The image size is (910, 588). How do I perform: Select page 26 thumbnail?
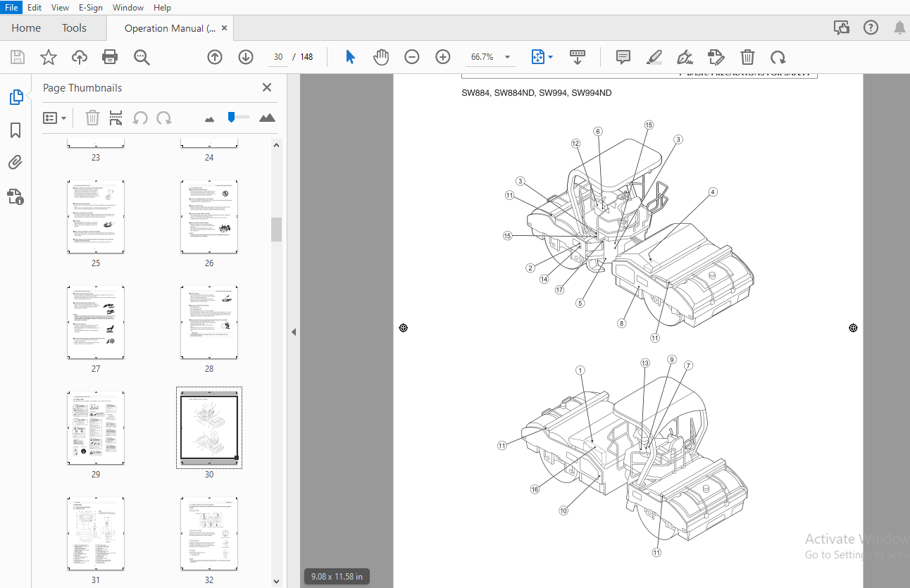209,217
